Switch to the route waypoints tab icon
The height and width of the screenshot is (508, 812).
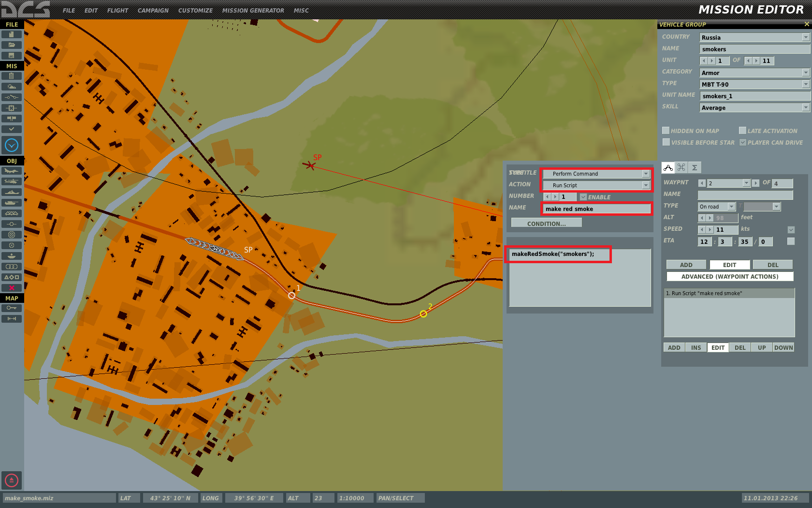pyautogui.click(x=668, y=167)
